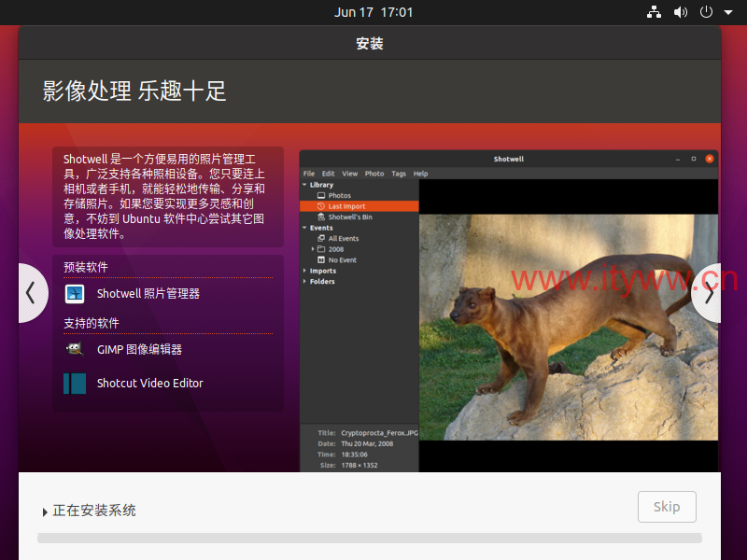
Task: Select the 'Last Import' sidebar row text
Action: tap(346, 206)
